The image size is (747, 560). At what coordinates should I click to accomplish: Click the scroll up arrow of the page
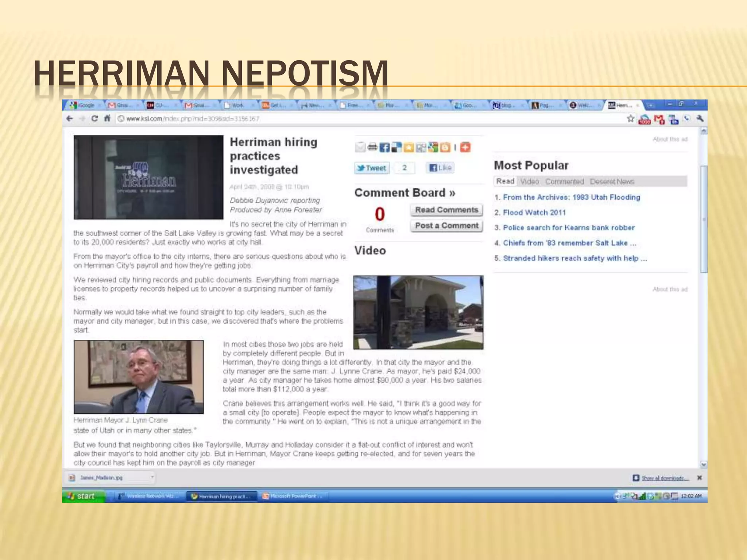tap(704, 131)
